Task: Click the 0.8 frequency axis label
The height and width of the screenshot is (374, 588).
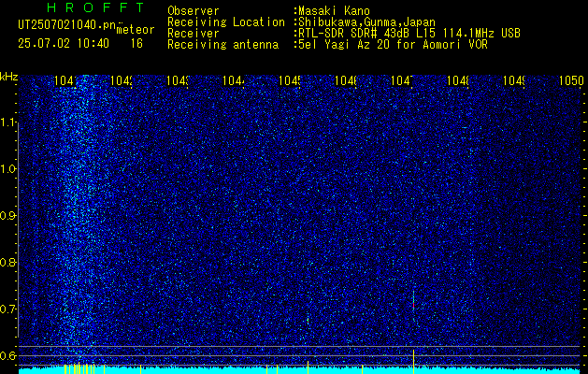Action: (x=9, y=262)
